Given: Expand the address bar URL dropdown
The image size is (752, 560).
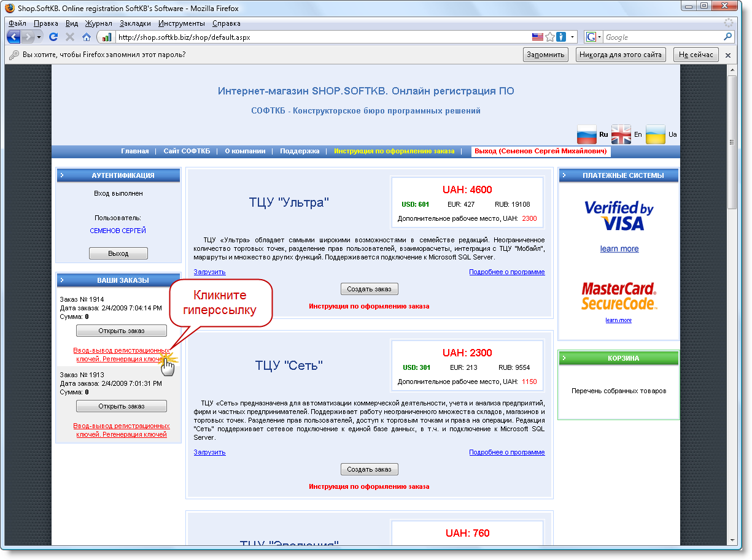Looking at the screenshot, I should pos(573,37).
